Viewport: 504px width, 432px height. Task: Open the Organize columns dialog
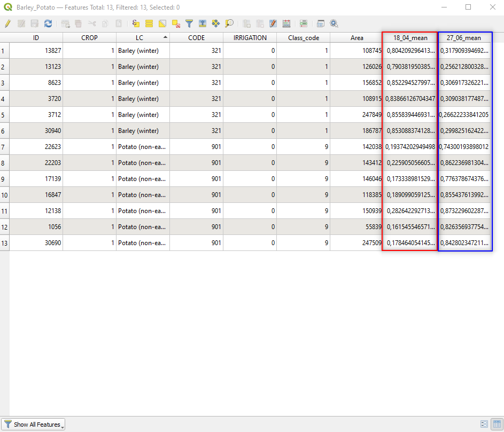[273, 23]
